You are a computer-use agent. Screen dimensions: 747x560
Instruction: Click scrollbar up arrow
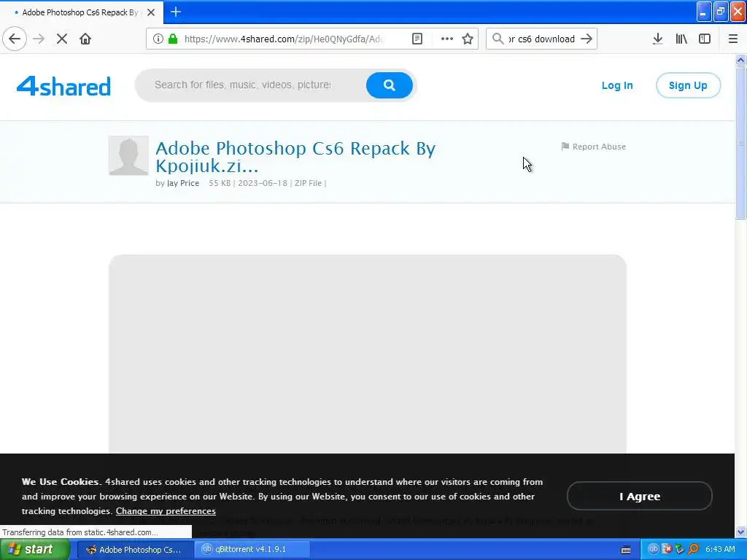click(x=740, y=60)
